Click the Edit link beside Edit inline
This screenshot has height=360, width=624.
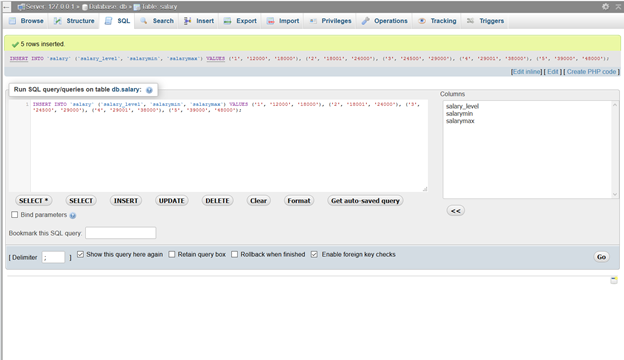pos(552,72)
